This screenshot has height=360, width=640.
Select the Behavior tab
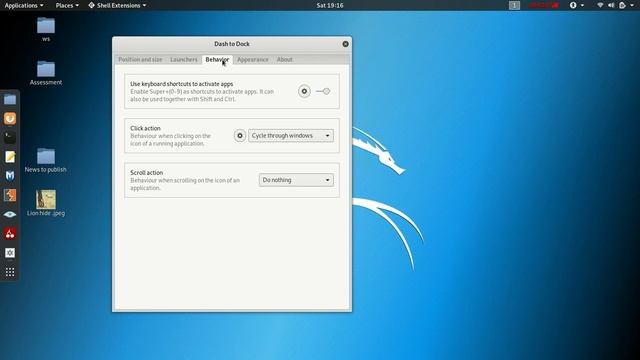click(x=217, y=60)
